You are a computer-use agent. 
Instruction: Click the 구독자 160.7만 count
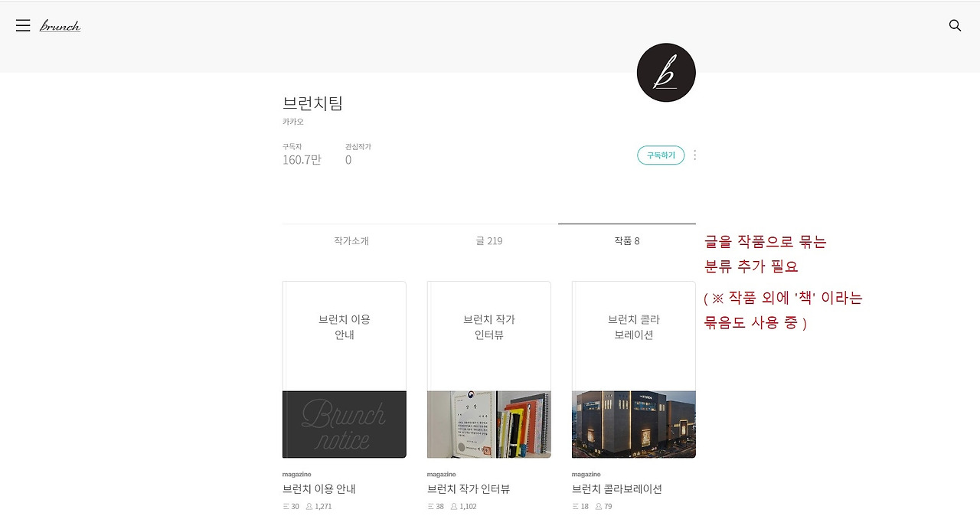tap(302, 155)
